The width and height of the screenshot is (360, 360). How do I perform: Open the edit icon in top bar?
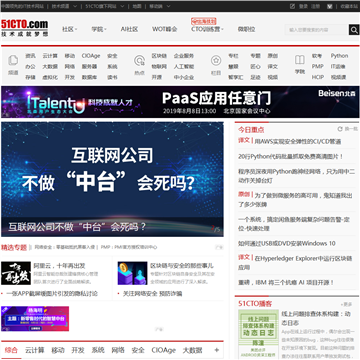tap(292, 6)
